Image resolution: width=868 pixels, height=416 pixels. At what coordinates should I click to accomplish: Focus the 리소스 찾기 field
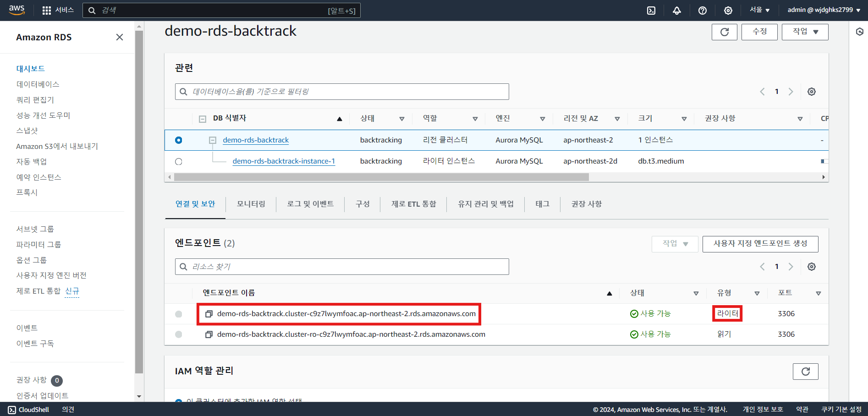click(x=342, y=267)
